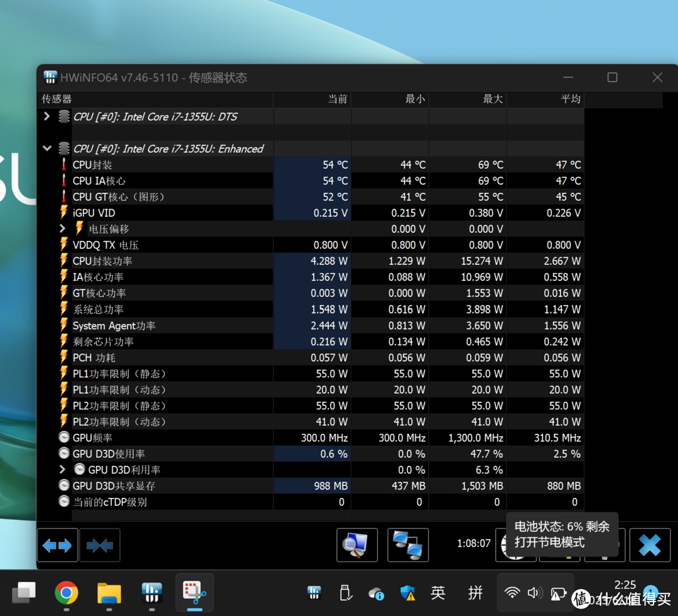Open the magnifier monitor summary button
Screen dimensions: 678x616
pyautogui.click(x=357, y=545)
